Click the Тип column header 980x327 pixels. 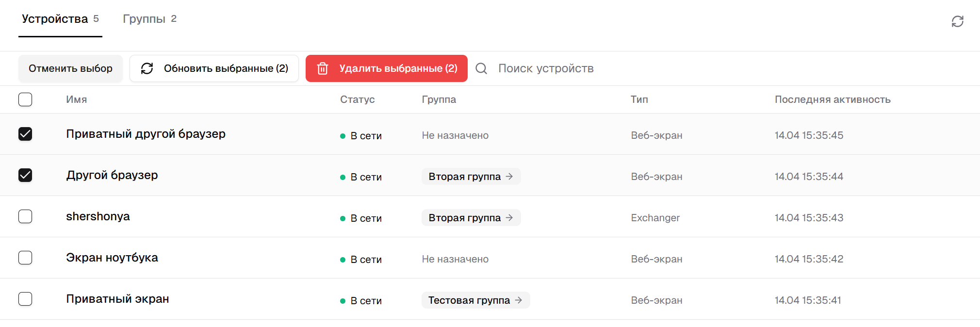pyautogui.click(x=639, y=99)
